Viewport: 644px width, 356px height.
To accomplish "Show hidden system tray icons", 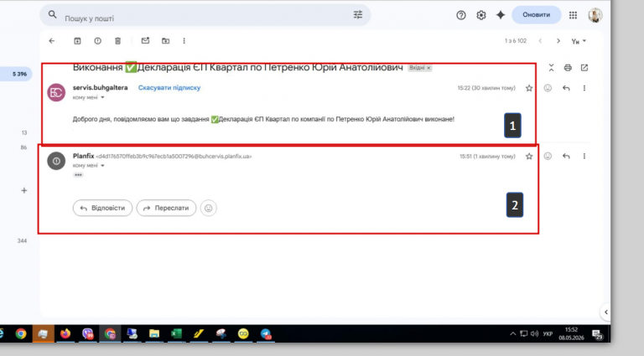I will (x=512, y=334).
